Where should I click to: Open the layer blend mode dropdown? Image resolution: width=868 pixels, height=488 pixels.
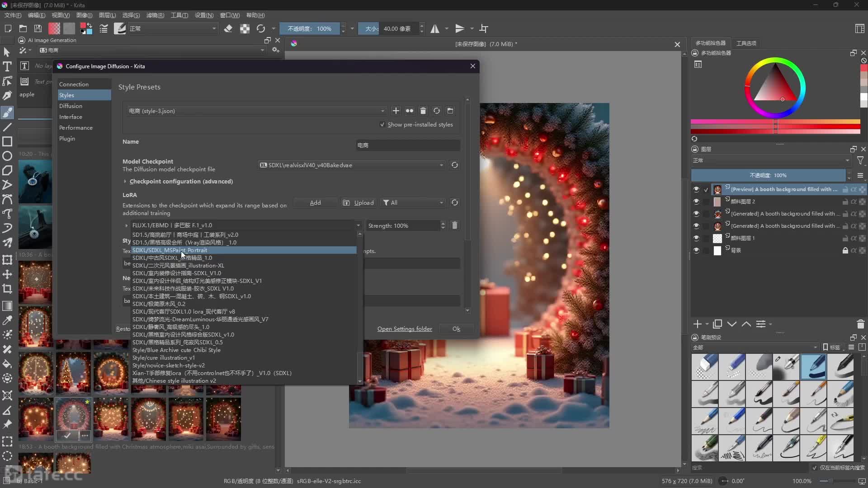771,160
